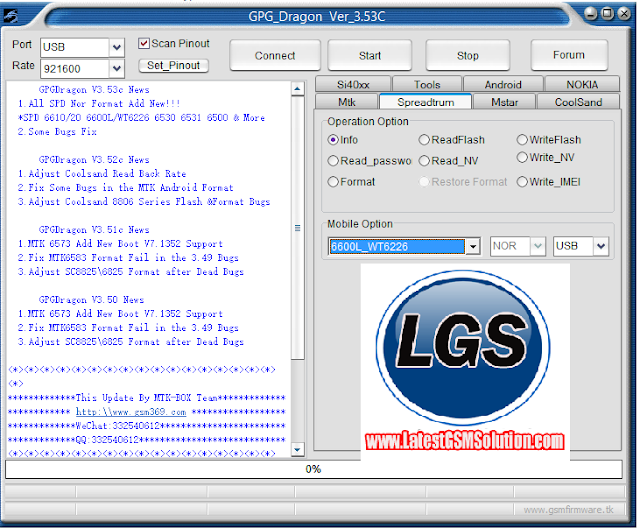This screenshot has height=528, width=640.
Task: Click the log scrollbar down arrow
Action: (298, 450)
